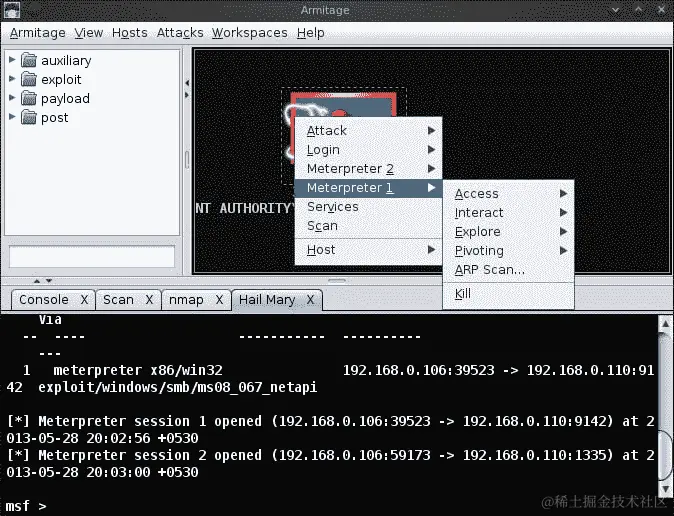Choose Login in the host context menu
This screenshot has height=516, width=674.
click(x=368, y=150)
